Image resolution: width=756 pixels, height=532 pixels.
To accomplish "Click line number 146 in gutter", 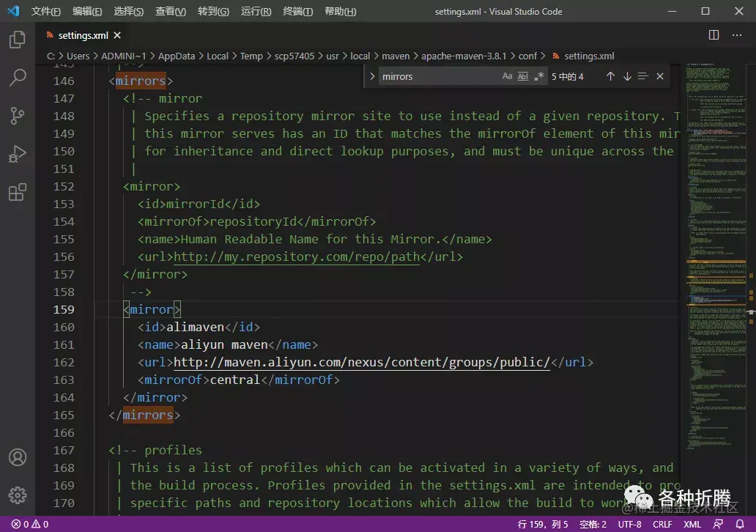I will click(64, 81).
